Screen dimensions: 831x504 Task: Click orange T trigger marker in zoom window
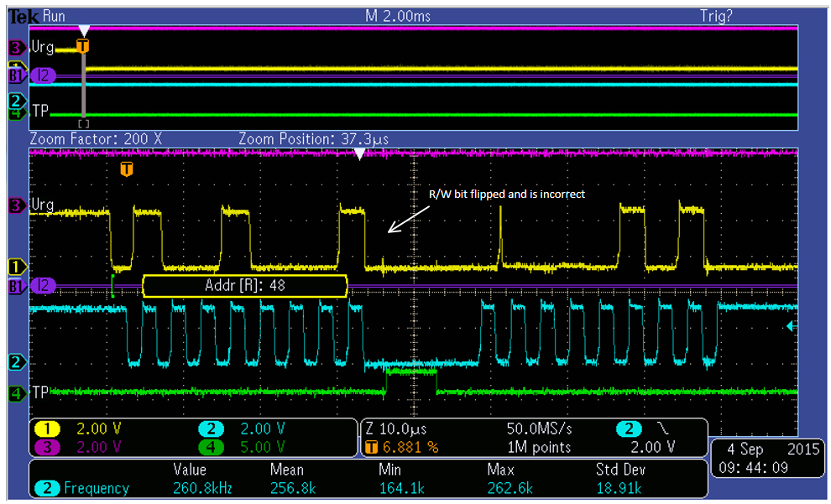pos(126,169)
